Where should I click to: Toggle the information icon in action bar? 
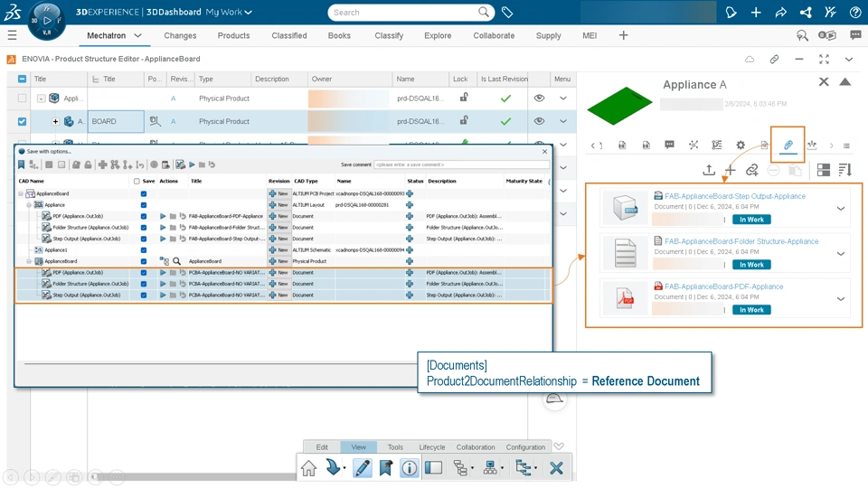pos(409,468)
